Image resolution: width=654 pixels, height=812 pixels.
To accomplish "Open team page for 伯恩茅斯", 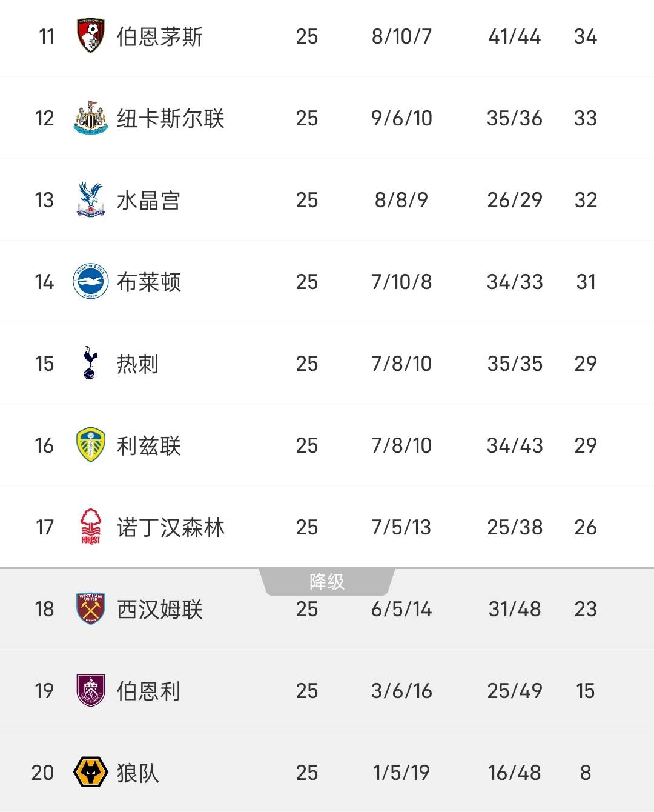I will 159,37.
